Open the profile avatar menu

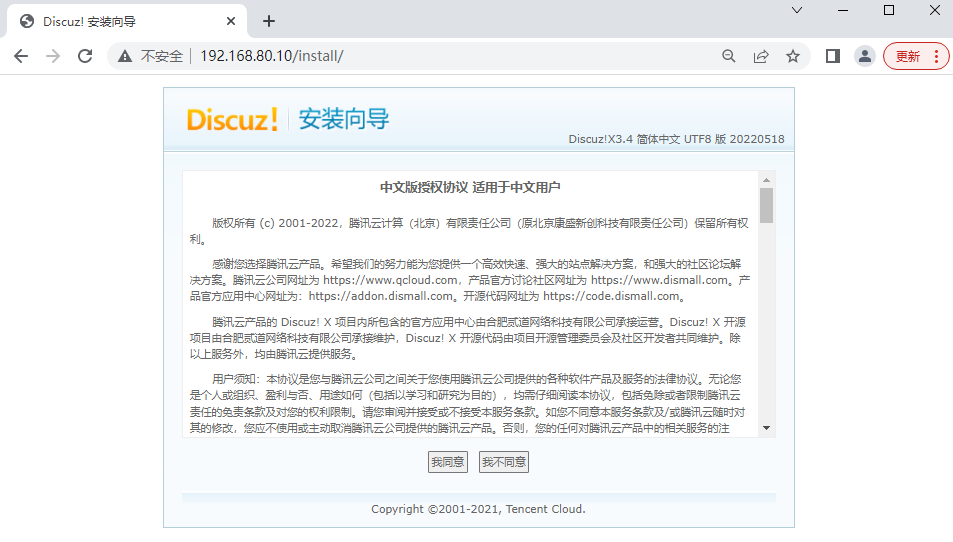(864, 57)
